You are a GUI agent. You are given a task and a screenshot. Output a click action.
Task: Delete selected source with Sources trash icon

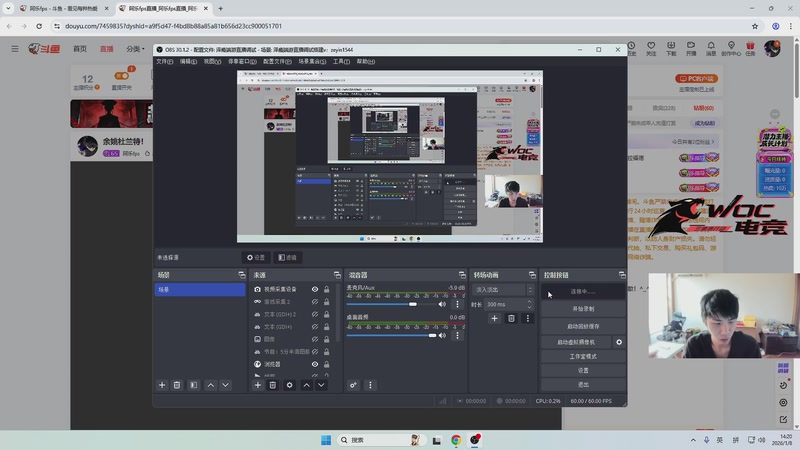click(272, 385)
